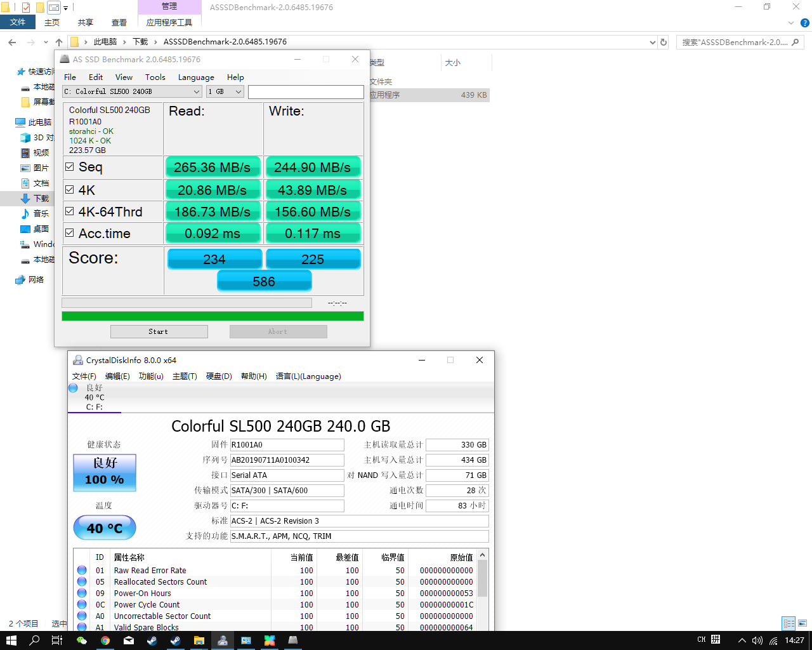Uncheck the 4K benchmark checkbox
This screenshot has width=812, height=650.
pyautogui.click(x=70, y=189)
